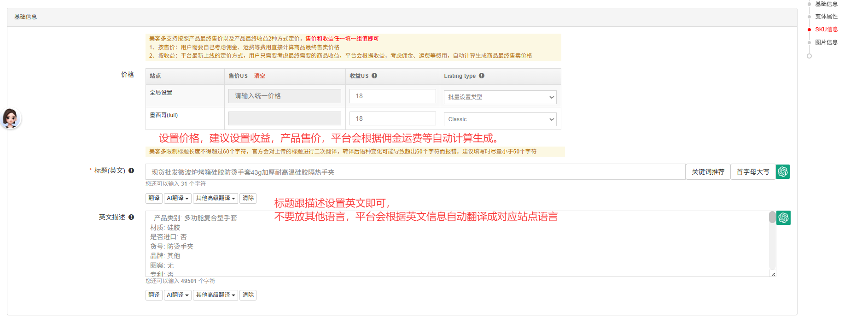The image size is (868, 318).
Task: Click the info icon next to 收益US
Action: click(x=374, y=76)
